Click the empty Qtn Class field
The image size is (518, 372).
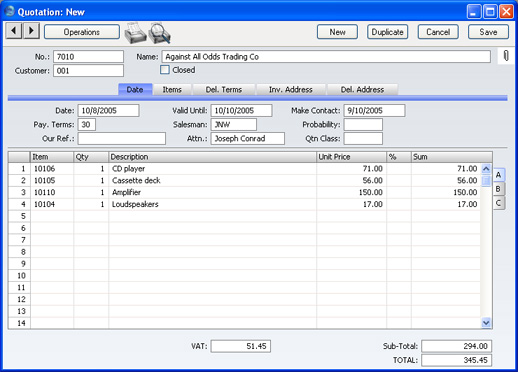click(x=363, y=138)
